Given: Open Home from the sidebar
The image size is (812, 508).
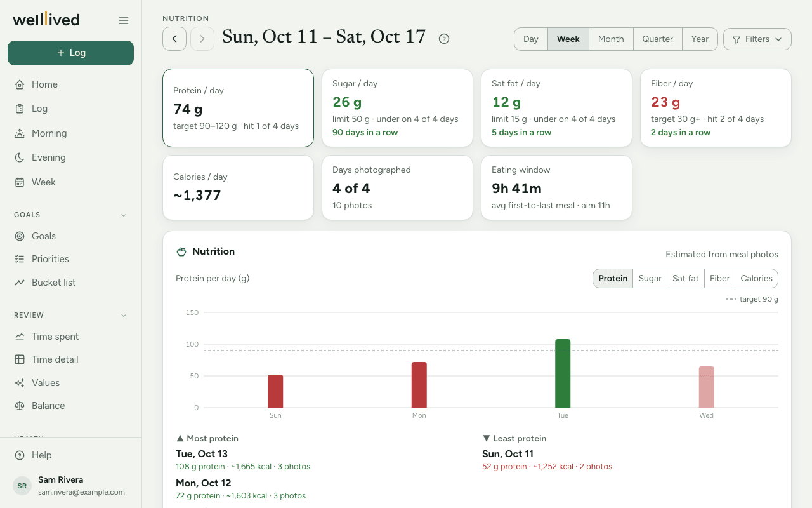Looking at the screenshot, I should pyautogui.click(x=70, y=84).
